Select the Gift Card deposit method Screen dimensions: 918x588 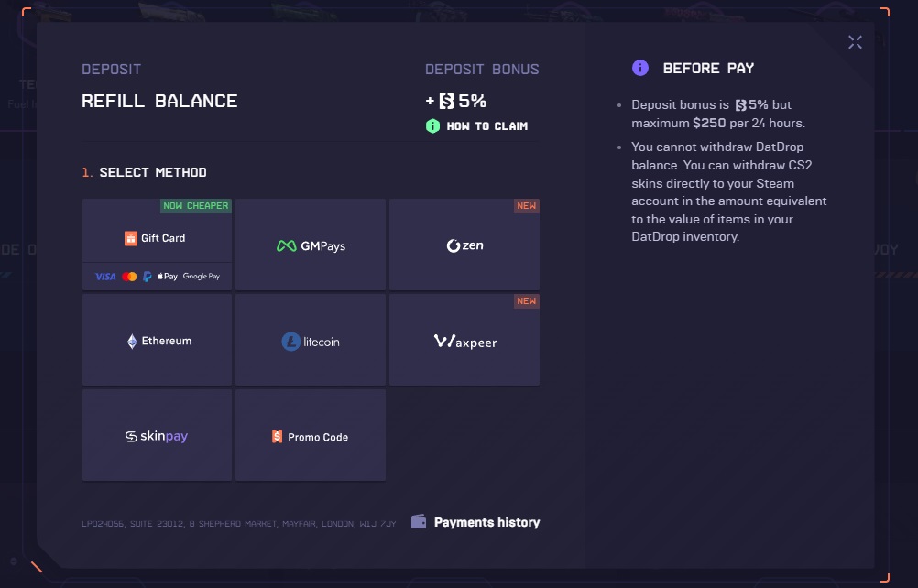tap(157, 238)
